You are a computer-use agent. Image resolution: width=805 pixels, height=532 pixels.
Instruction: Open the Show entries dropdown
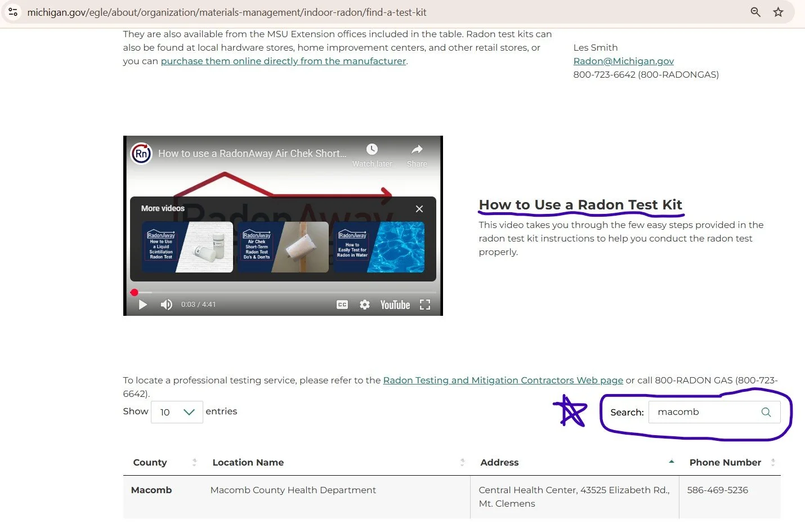[177, 412]
